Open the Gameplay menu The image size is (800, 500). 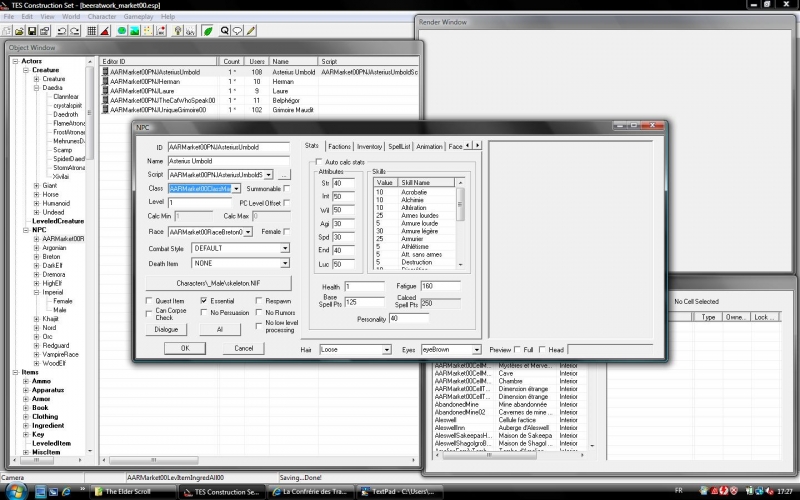point(138,16)
